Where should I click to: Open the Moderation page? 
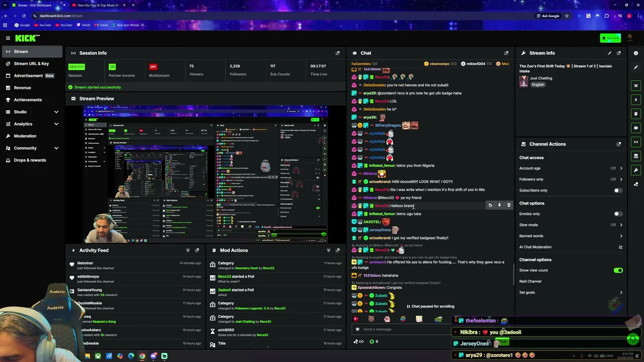[32, 136]
